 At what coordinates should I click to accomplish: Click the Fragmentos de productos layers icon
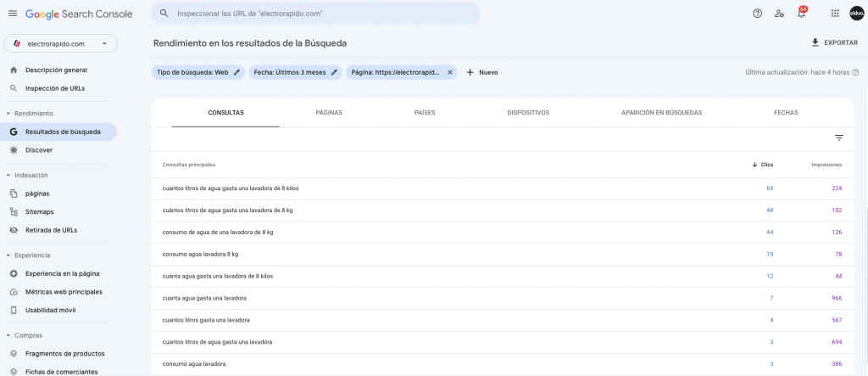pos(14,353)
